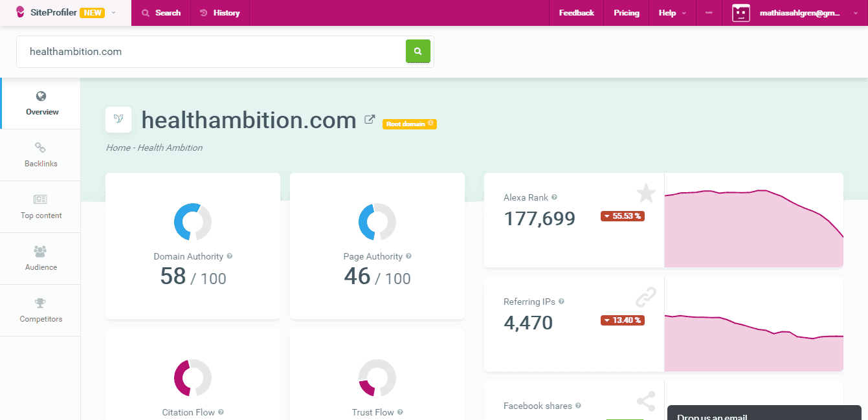868x420 pixels.
Task: Click the healthambition.com page heading
Action: (x=249, y=120)
